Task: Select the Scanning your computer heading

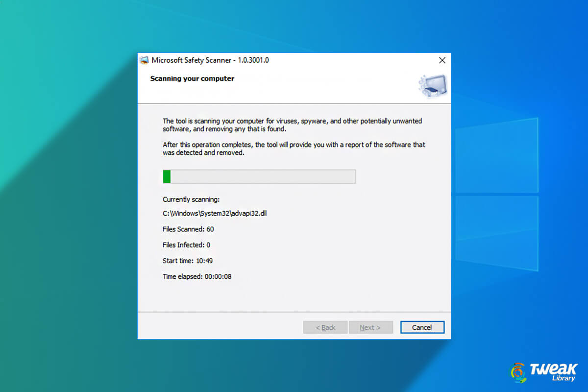Action: 192,78
